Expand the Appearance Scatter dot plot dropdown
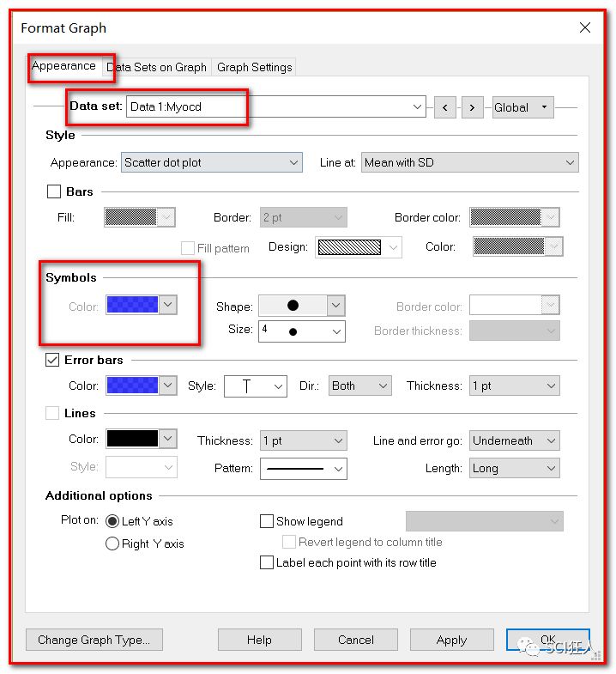Image resolution: width=616 pixels, height=674 pixels. point(212,162)
